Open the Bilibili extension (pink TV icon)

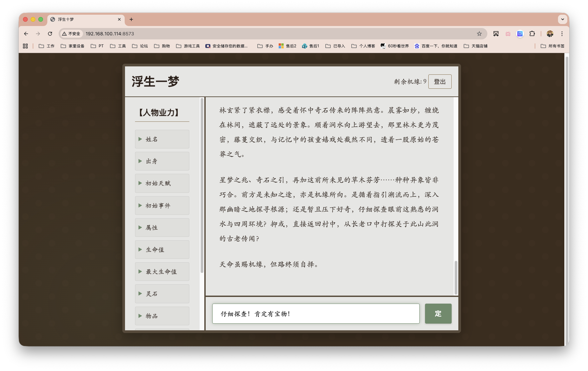click(508, 34)
